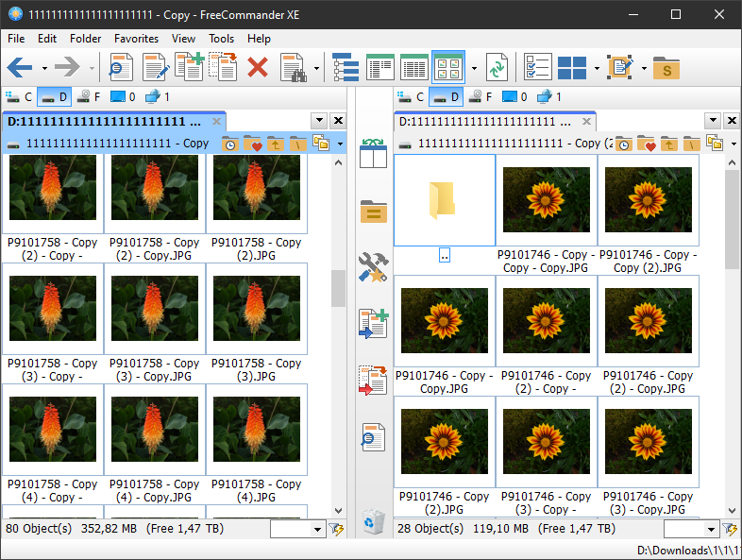Click the swap panels icon in middle bar
Image resolution: width=742 pixels, height=560 pixels.
pyautogui.click(x=373, y=155)
